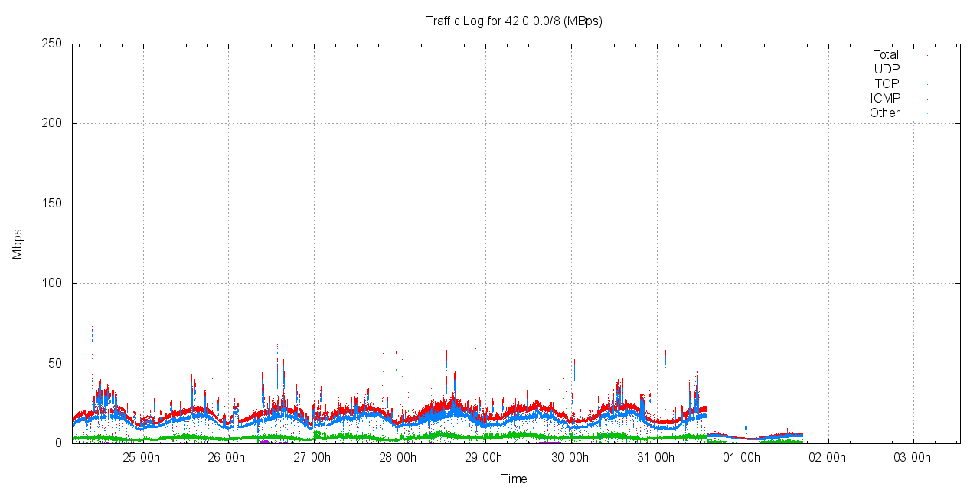Click the 50 y-axis tick label
Viewport: 980px width, 490px height.
[x=54, y=364]
